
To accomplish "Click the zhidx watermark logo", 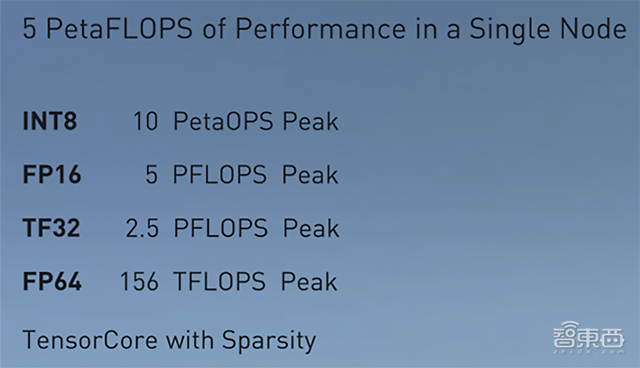I will tap(589, 337).
